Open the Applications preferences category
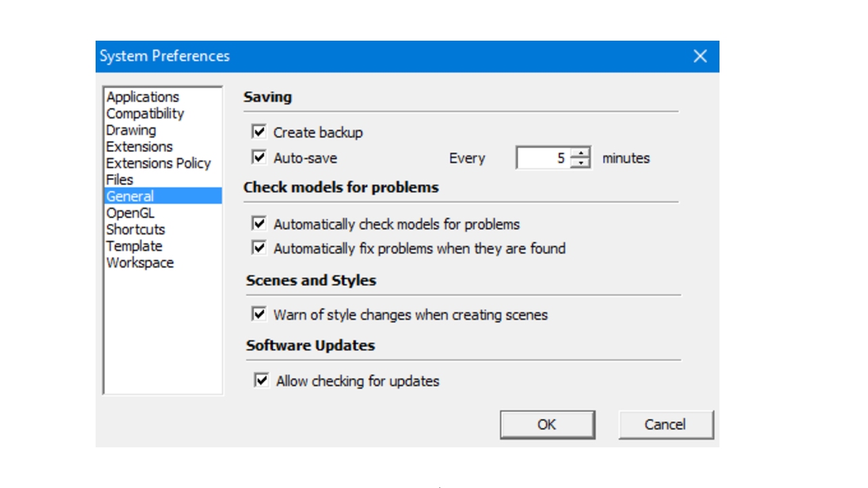The width and height of the screenshot is (868, 488). 142,97
